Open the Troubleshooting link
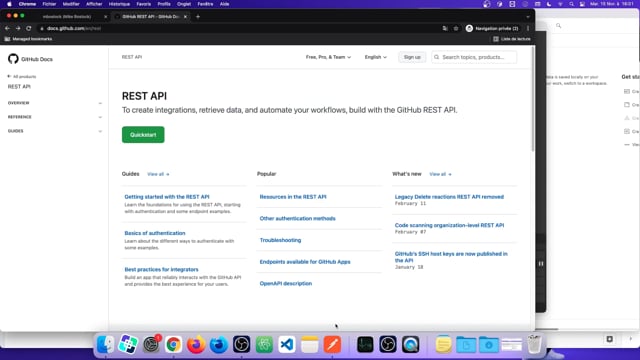640x360 pixels. pyautogui.click(x=280, y=240)
